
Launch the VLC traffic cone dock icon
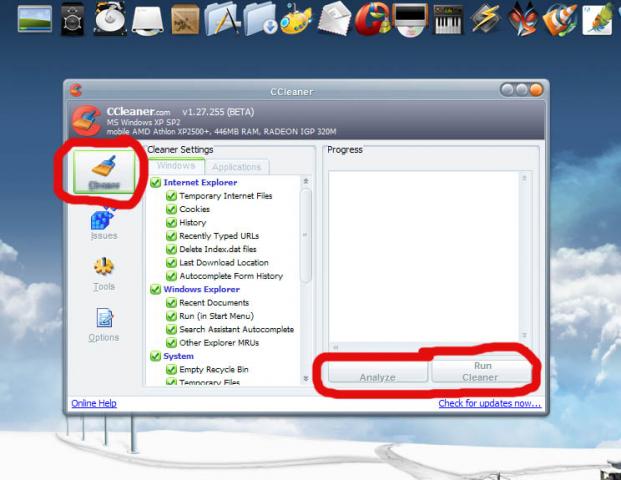click(560, 19)
